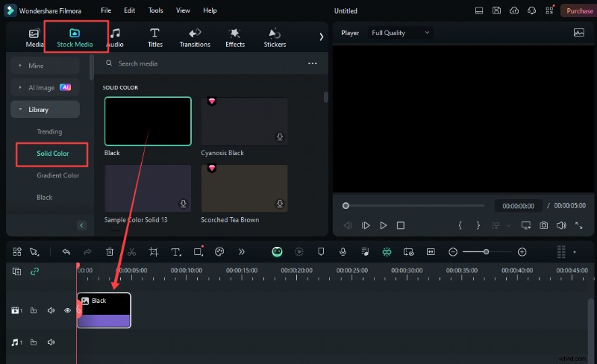The image size is (597, 364).
Task: Select the Gradient Color category
Action: coord(58,175)
